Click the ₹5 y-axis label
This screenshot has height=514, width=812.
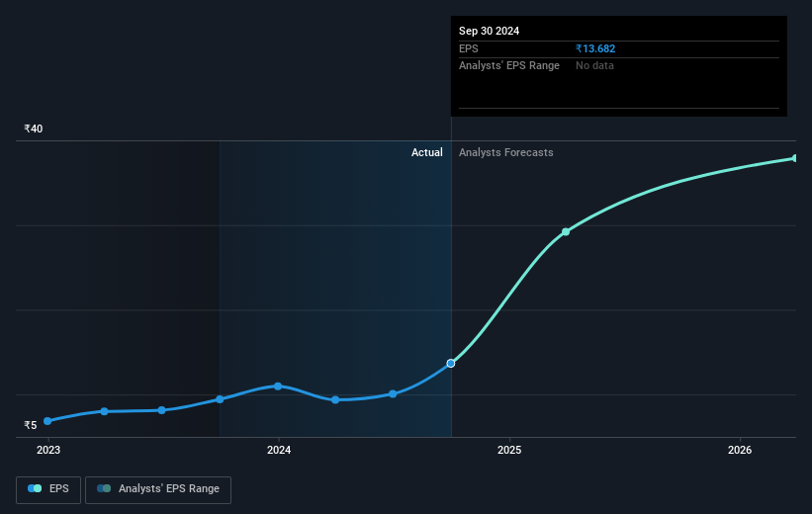click(31, 425)
